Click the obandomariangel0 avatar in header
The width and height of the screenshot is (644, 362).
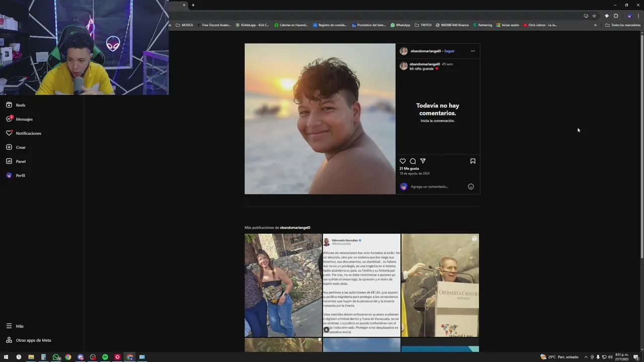(x=404, y=51)
